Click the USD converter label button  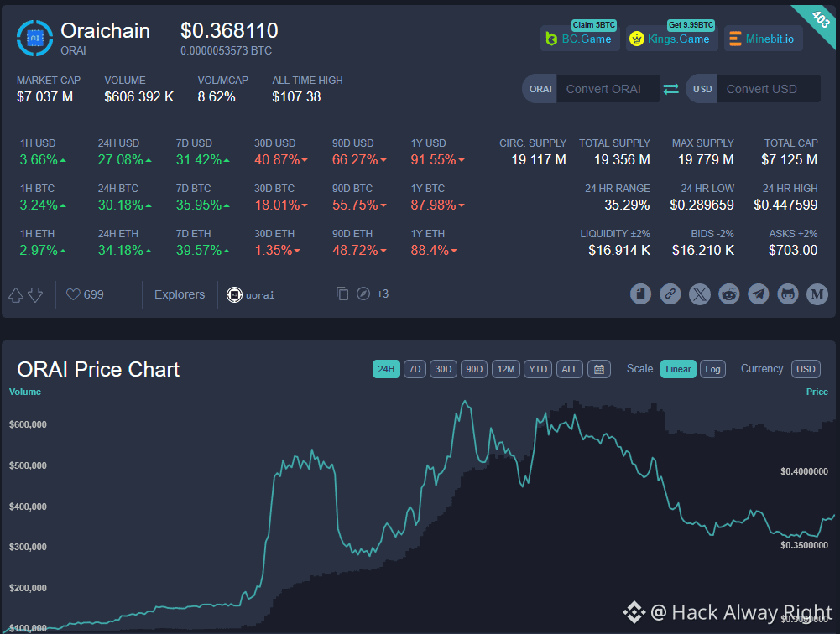point(702,89)
